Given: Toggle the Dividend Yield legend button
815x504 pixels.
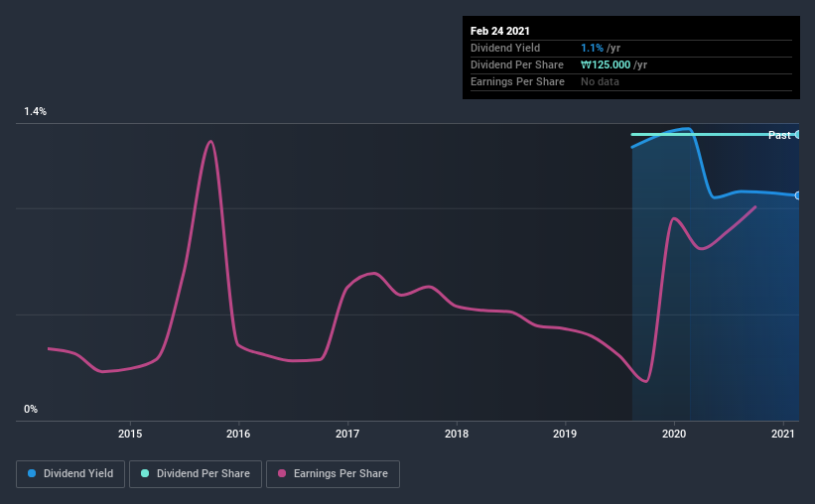Looking at the screenshot, I should click(70, 474).
